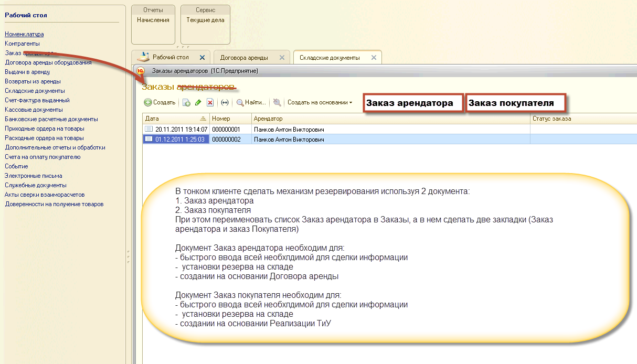Open Контрагенты in the left panel
The width and height of the screenshot is (637, 364).
click(x=22, y=44)
